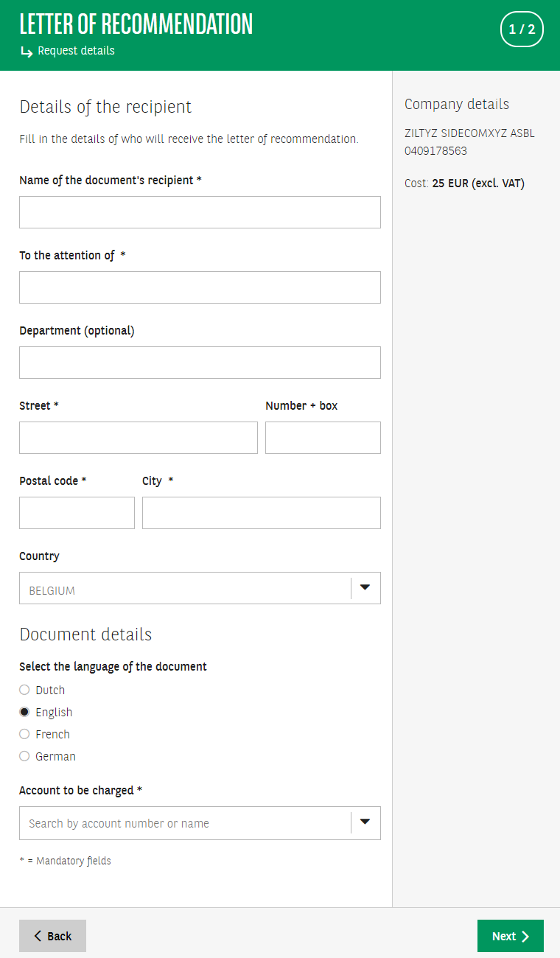Click the To the attention of field

point(200,287)
